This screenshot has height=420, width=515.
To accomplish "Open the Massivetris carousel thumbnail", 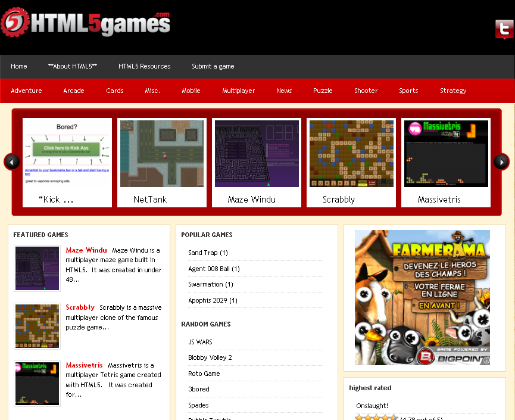I will (446, 154).
